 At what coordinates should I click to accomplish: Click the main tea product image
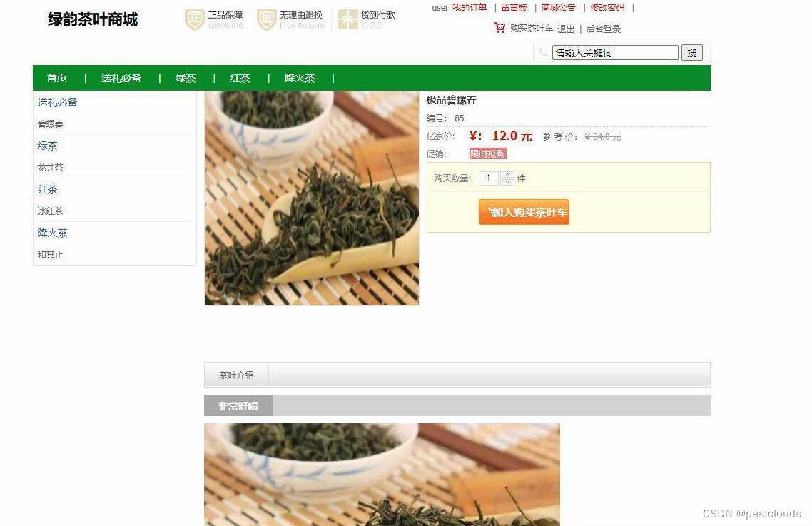click(311, 198)
